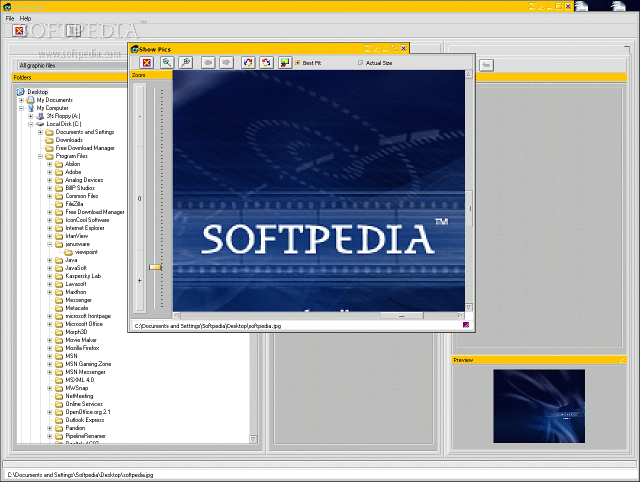The height and width of the screenshot is (482, 640).
Task: Collapse the Local Disk (C:) node
Action: click(x=31, y=124)
